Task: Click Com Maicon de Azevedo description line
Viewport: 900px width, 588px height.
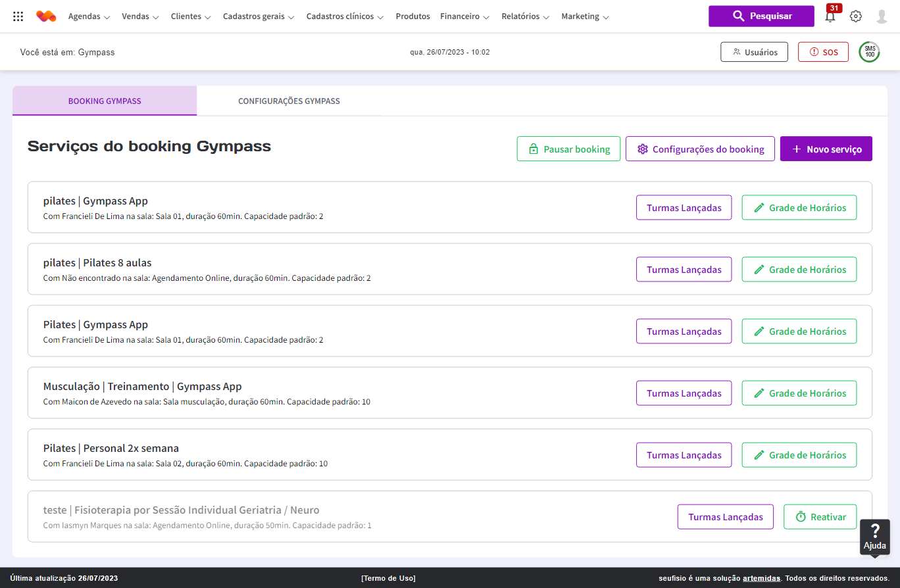Action: coord(207,401)
